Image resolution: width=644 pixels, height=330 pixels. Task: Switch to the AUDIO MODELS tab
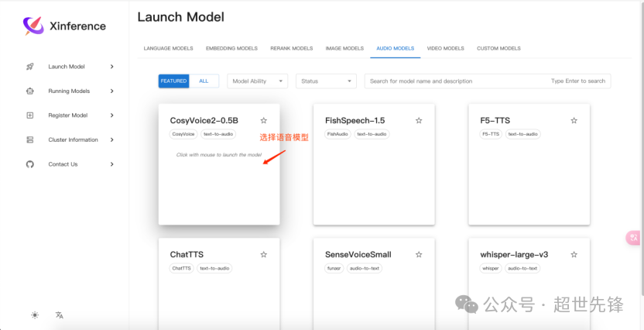click(x=395, y=48)
